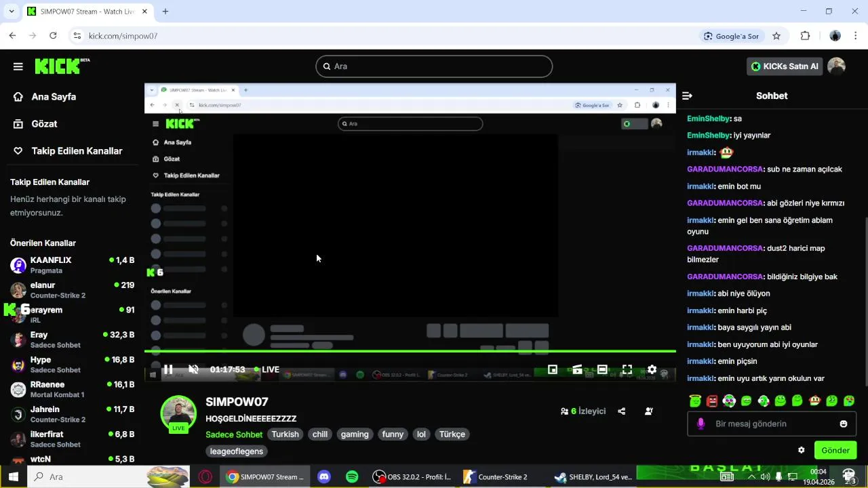Jump to LIVE in the player
This screenshot has width=868, height=488.
267,369
